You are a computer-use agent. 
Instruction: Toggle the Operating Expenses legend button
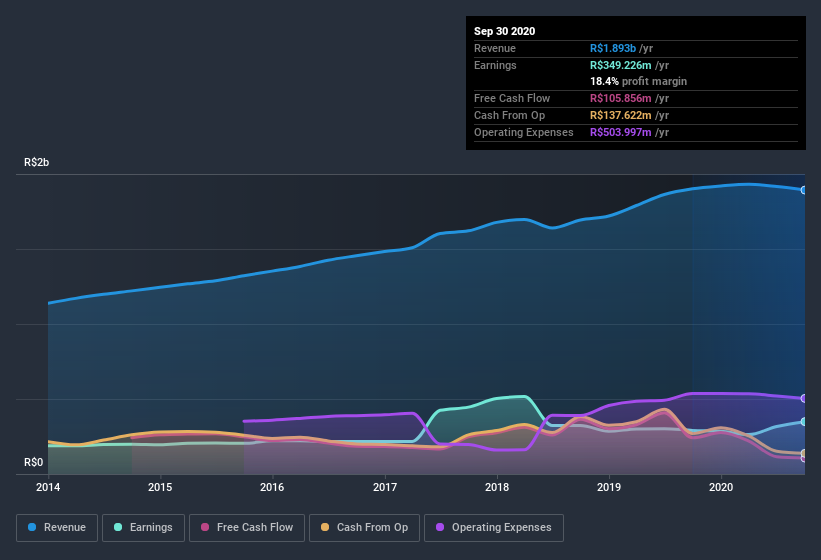(x=494, y=527)
